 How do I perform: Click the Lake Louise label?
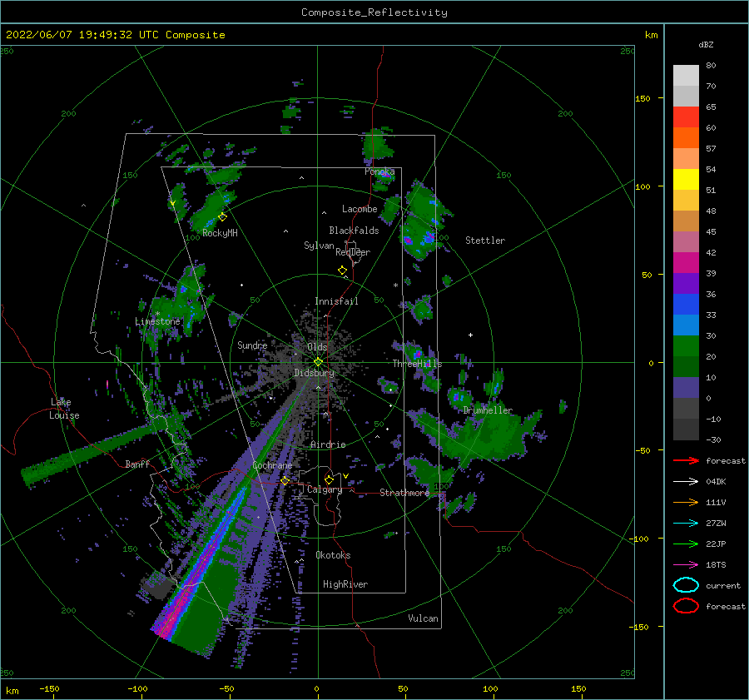(64, 409)
